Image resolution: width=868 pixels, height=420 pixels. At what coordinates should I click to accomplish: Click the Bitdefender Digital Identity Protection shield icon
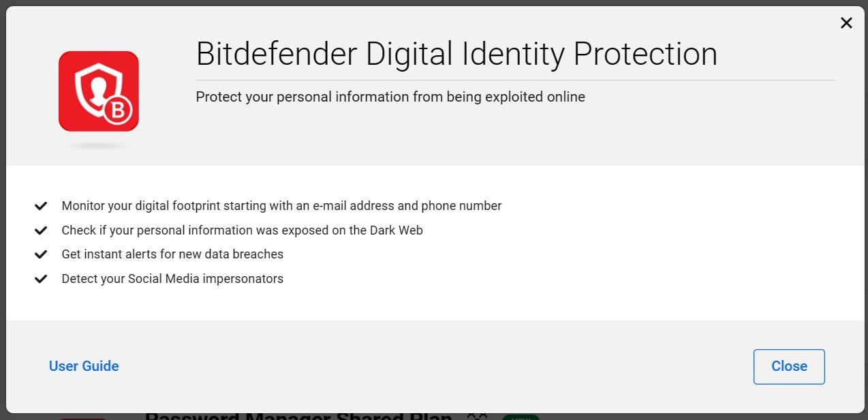point(99,91)
